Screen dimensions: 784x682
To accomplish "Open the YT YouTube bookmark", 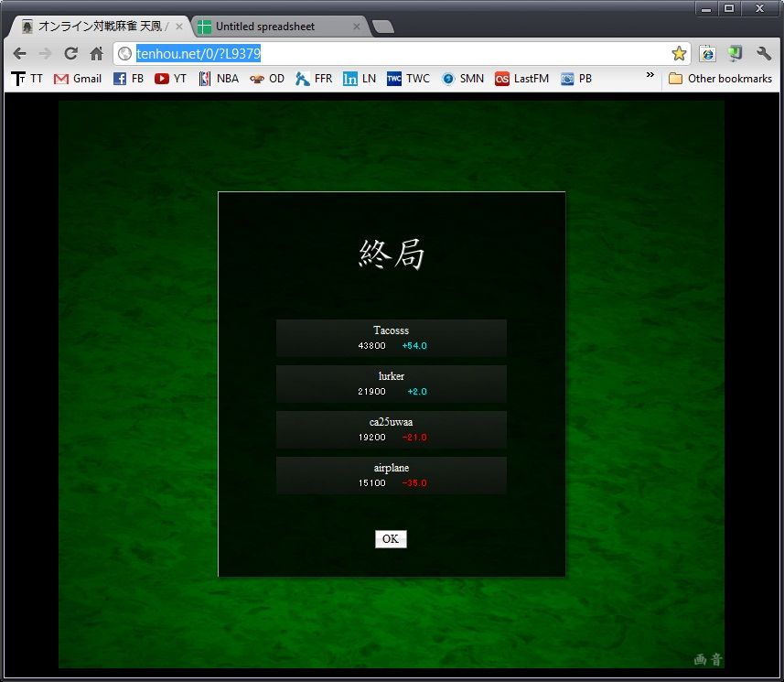I will pos(170,79).
